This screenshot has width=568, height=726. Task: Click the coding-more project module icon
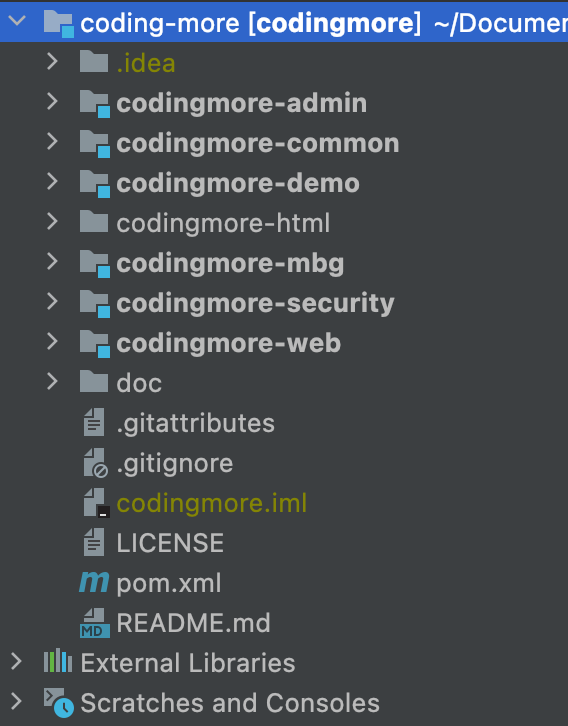coord(59,24)
